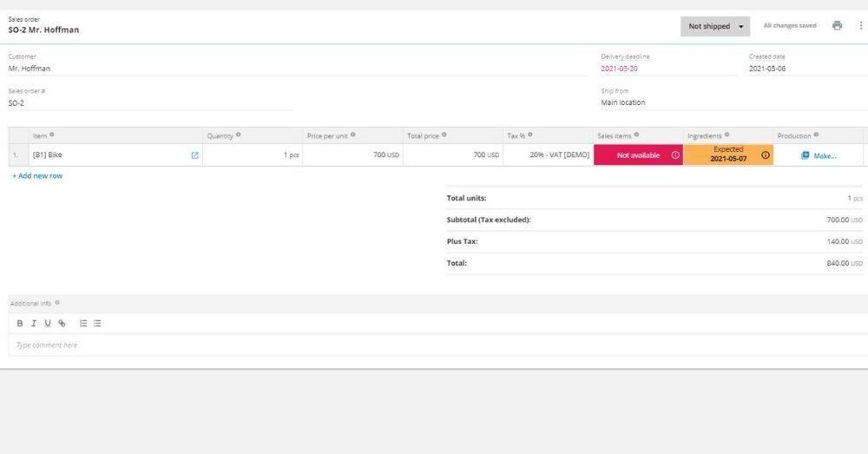Show help for Price per unit column

coord(353,135)
